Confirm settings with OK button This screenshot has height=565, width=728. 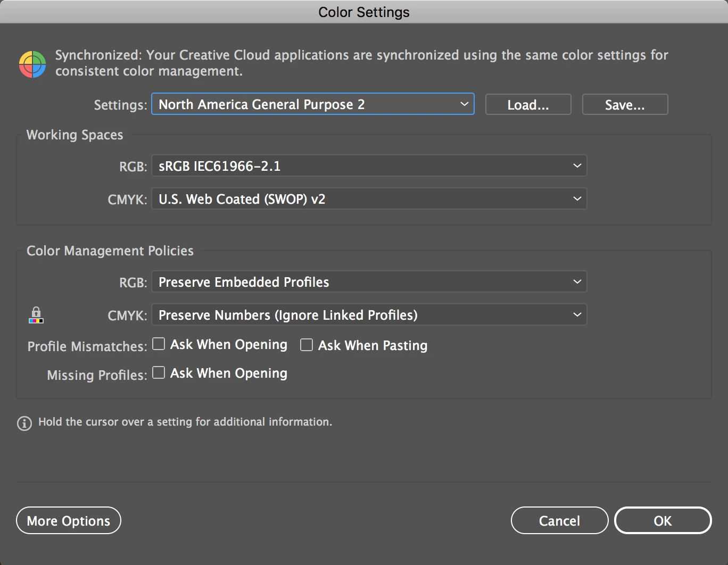663,520
